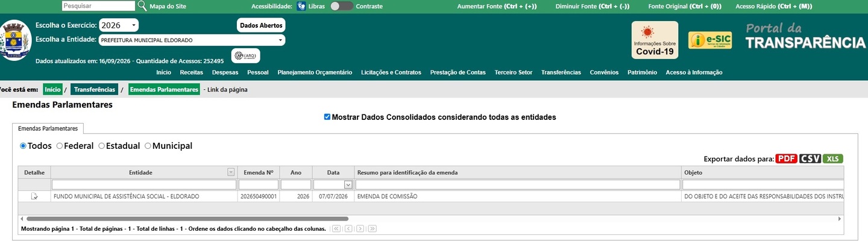Open the Libras accessibility icon
Image resolution: width=868 pixels, height=241 pixels.
tap(301, 6)
